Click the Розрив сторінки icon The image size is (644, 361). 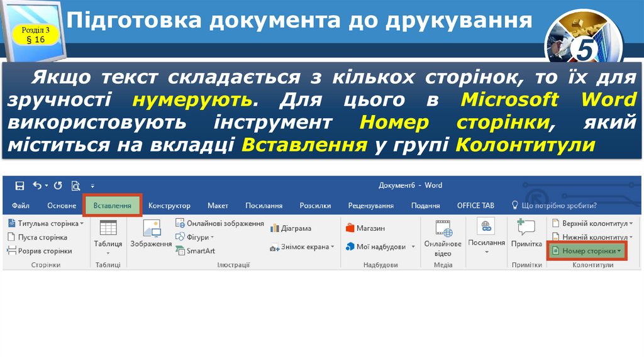point(11,250)
